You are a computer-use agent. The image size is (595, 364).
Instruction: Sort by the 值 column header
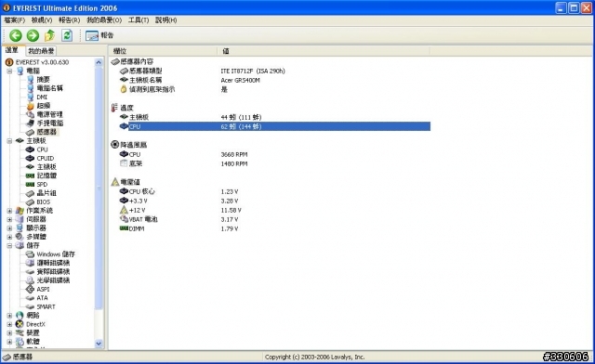tap(324, 51)
